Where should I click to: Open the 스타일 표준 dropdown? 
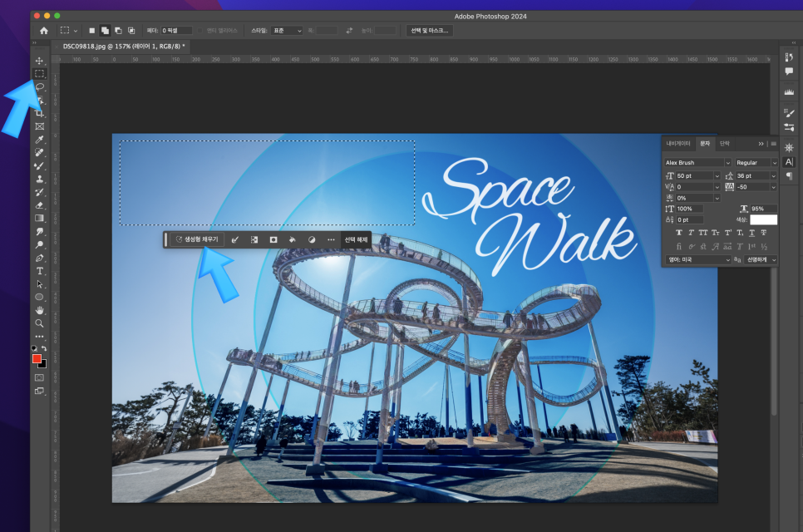tap(287, 31)
